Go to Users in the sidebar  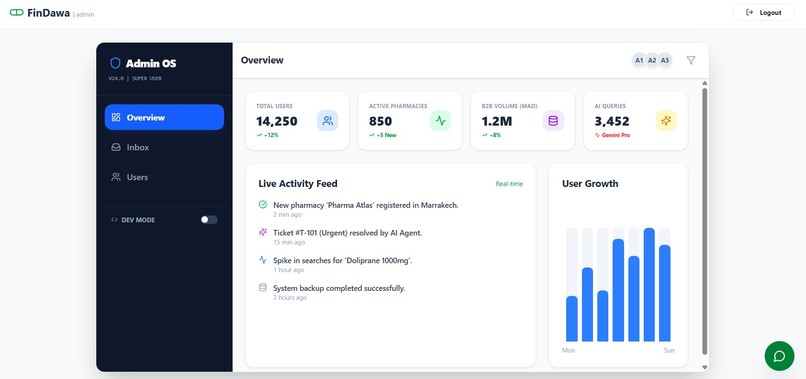(164, 177)
